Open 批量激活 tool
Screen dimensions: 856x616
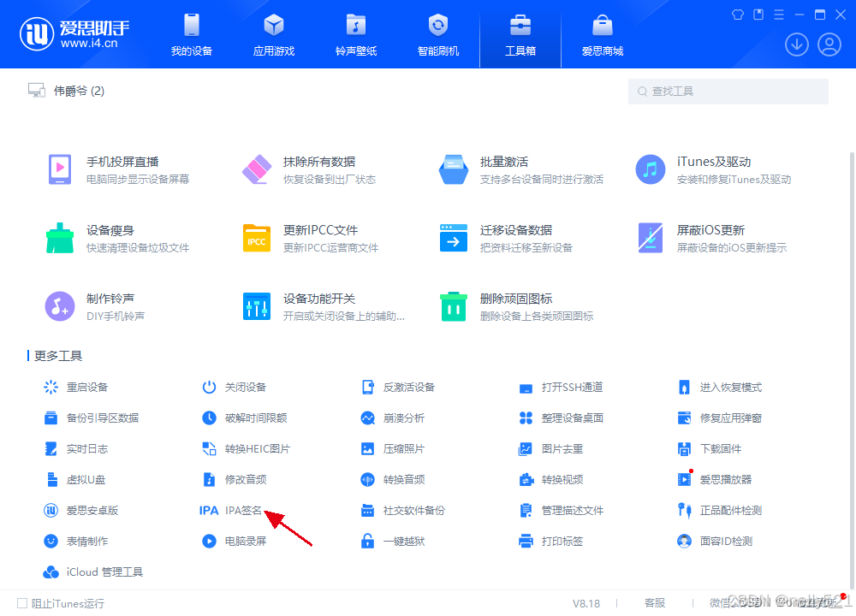521,169
